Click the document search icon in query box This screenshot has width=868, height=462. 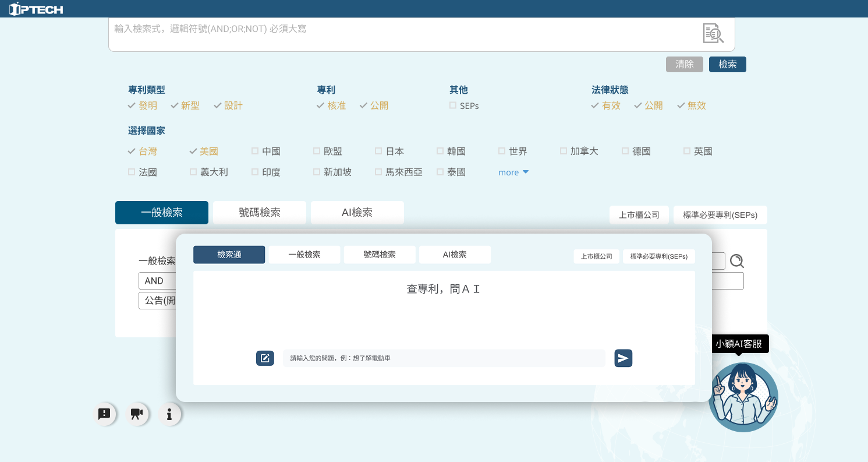tap(713, 33)
